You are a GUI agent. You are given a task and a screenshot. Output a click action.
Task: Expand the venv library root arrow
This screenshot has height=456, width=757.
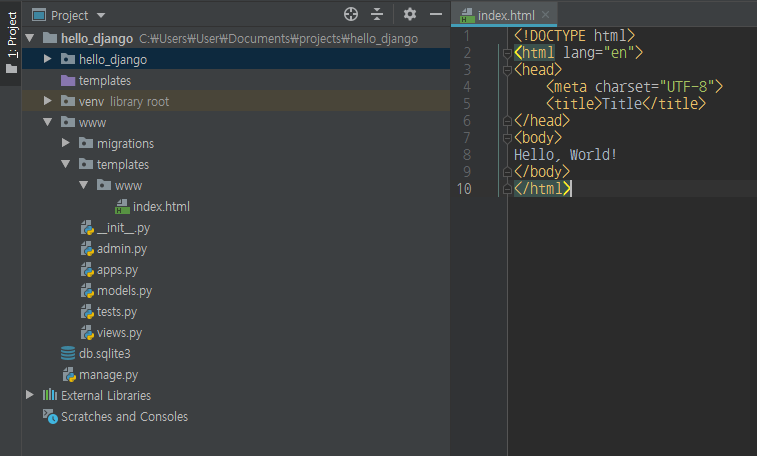47,101
